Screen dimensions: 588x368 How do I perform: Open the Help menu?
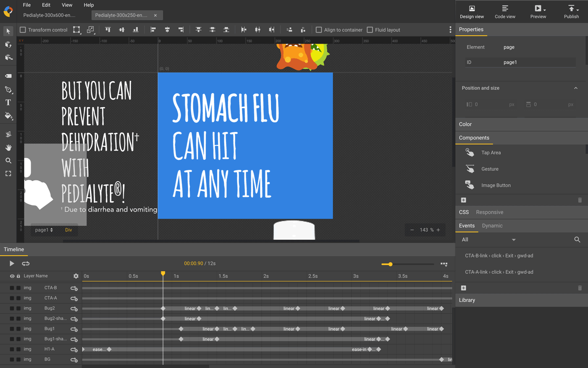point(89,5)
